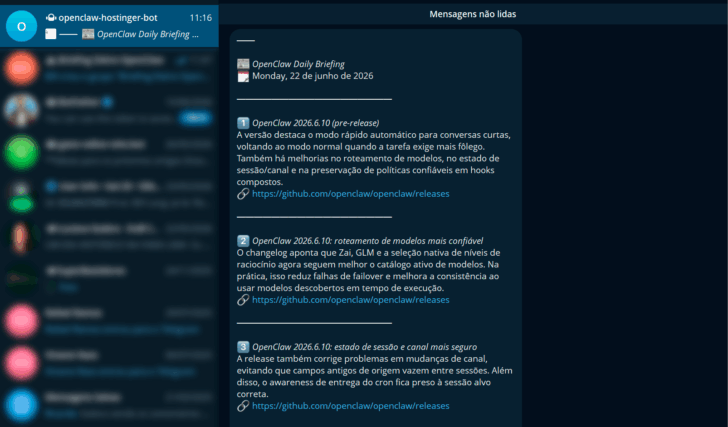728x427 pixels.
Task: Open the releases link under the roteamento item
Action: point(351,300)
